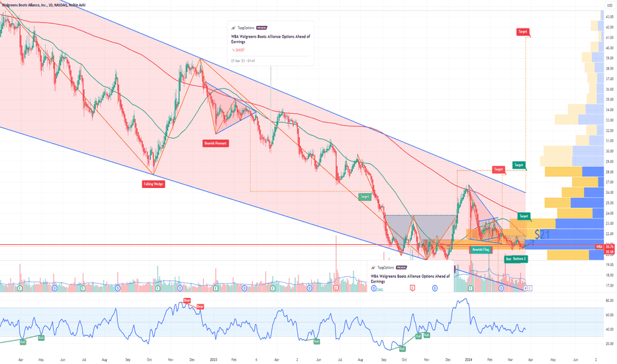This screenshot has width=617, height=364.
Task: Click the Bull divergence label near June 2023 on RSI
Action: (x=316, y=341)
